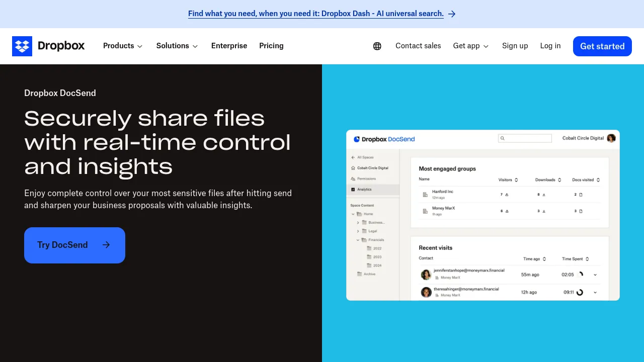Click the Dropbox box logo icon
The height and width of the screenshot is (362, 644).
tap(22, 46)
